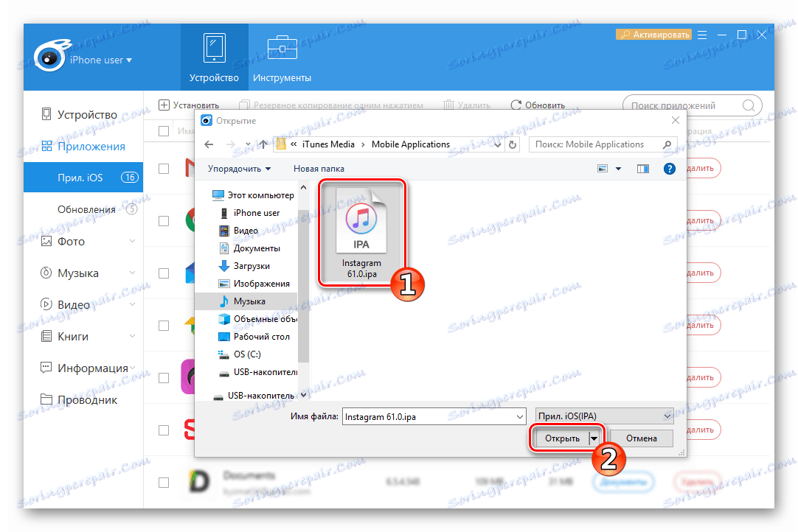This screenshot has width=798, height=532.
Task: Click the Поиск: Mobile Applications search box
Action: pyautogui.click(x=603, y=144)
